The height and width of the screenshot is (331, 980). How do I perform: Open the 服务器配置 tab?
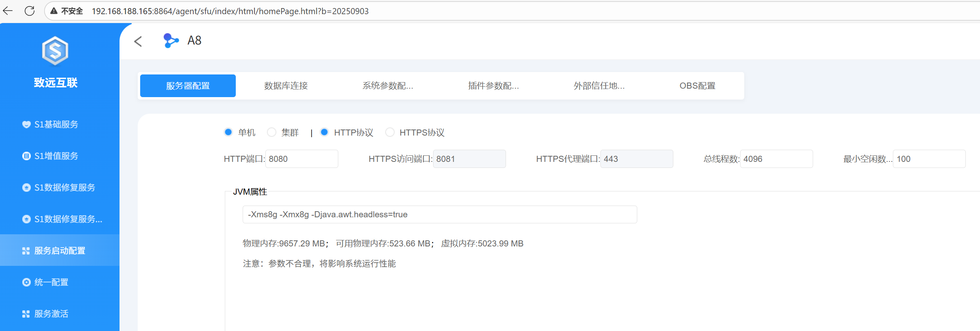[188, 86]
